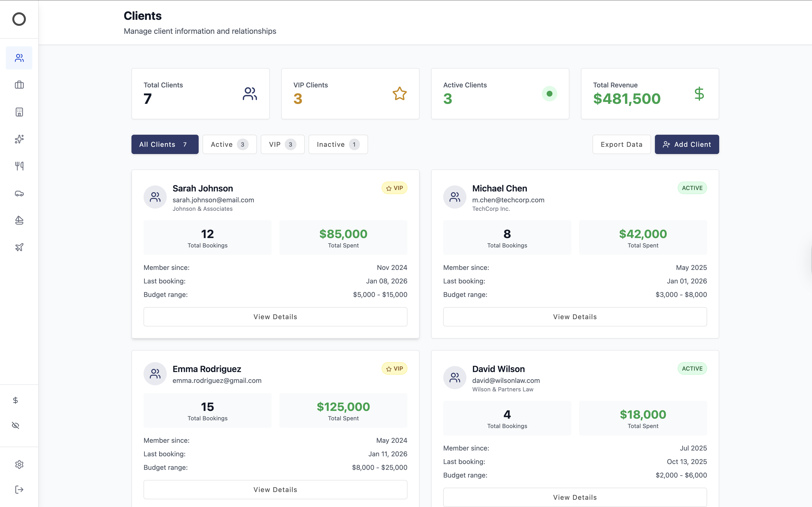Open the fork and knife dining icon
The image size is (812, 507).
click(19, 166)
